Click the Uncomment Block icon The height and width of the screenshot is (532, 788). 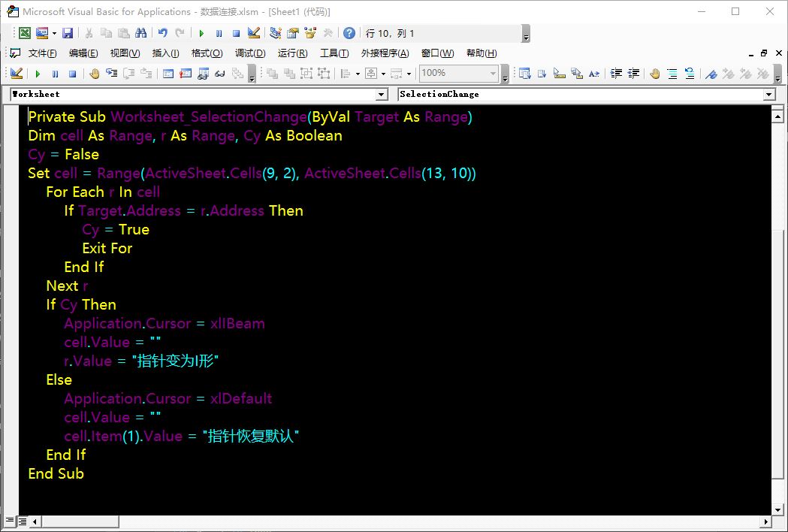click(x=690, y=74)
